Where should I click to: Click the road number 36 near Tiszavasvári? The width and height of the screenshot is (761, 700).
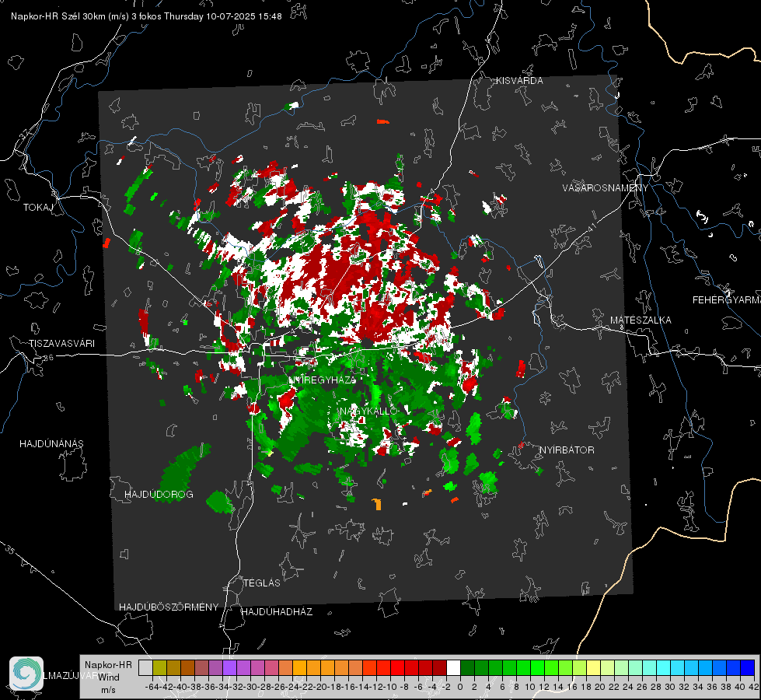click(48, 358)
